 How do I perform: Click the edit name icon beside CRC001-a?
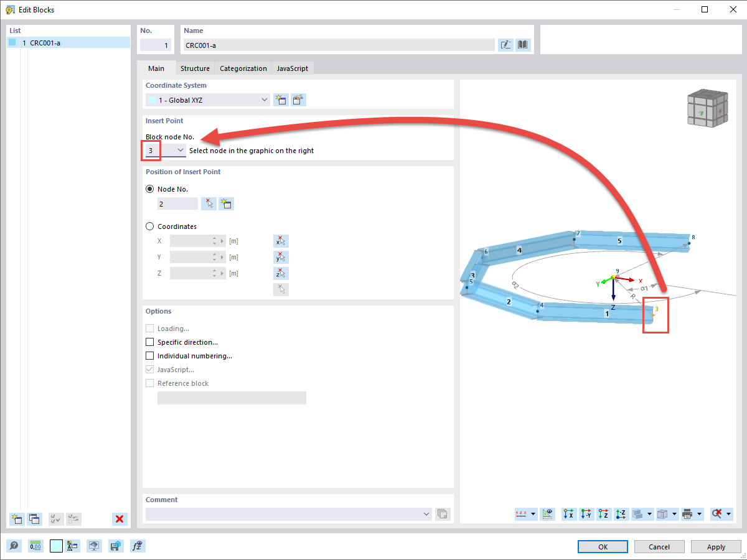pyautogui.click(x=505, y=45)
